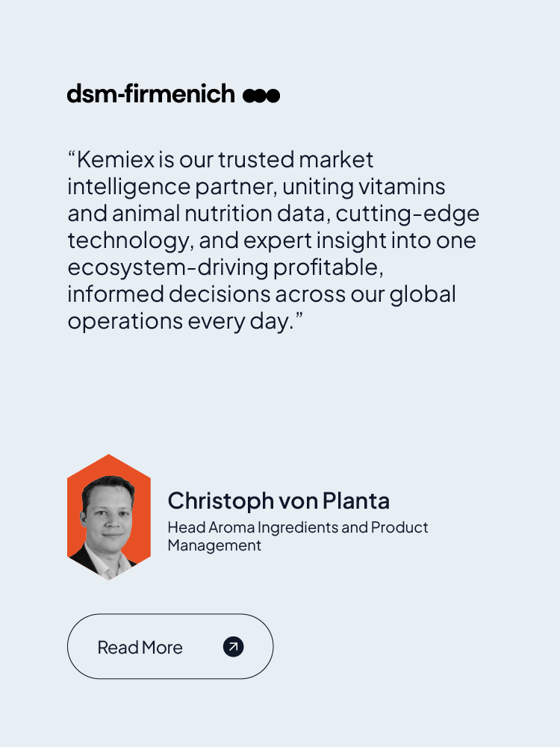Click "ecosystem-driving profitable" in the quote
Viewport: 560px width, 747px height.
(x=225, y=267)
